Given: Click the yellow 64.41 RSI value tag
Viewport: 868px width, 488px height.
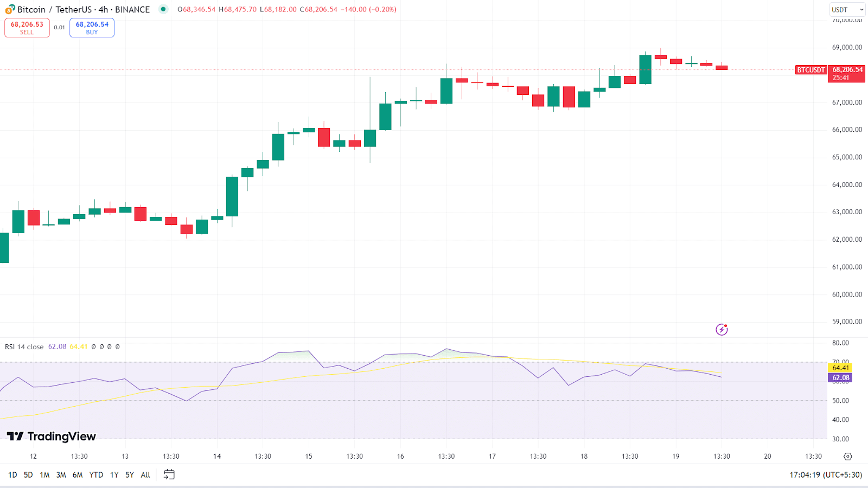Looking at the screenshot, I should 840,368.
